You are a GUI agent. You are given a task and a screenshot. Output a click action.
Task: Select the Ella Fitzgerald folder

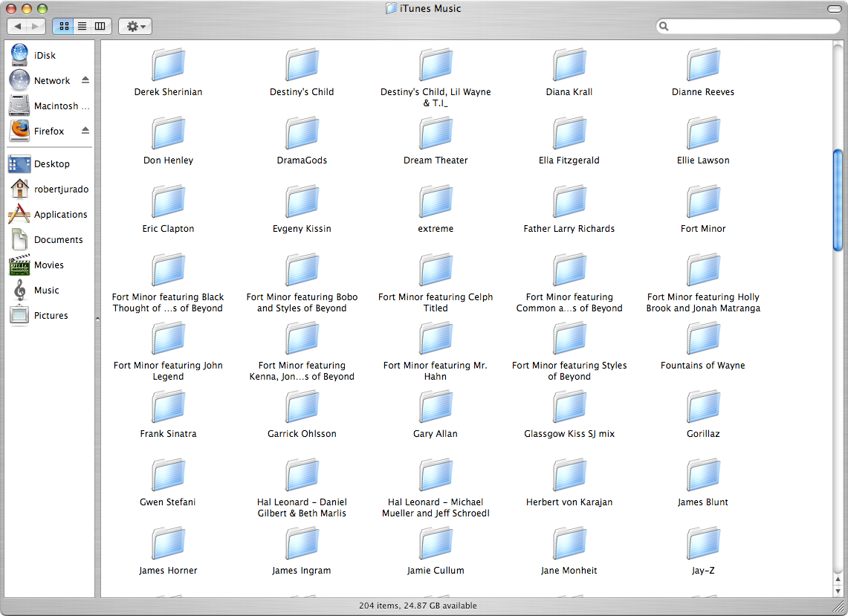(569, 141)
